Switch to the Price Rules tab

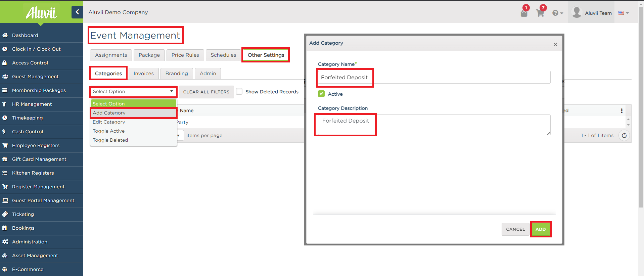click(185, 55)
